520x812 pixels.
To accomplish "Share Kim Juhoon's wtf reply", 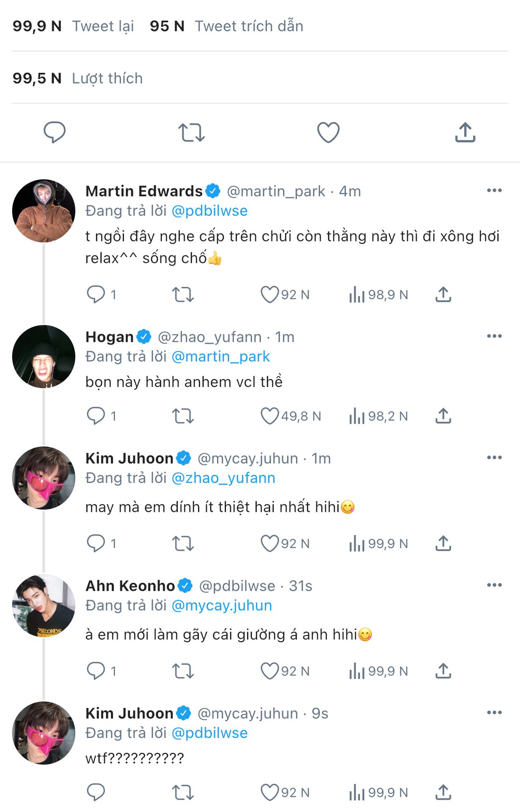I will 443,792.
